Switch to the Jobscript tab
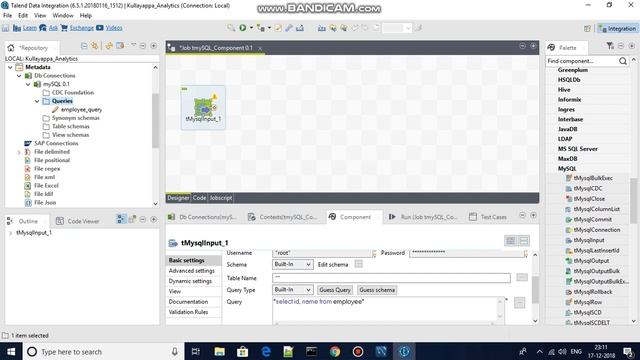 220,198
